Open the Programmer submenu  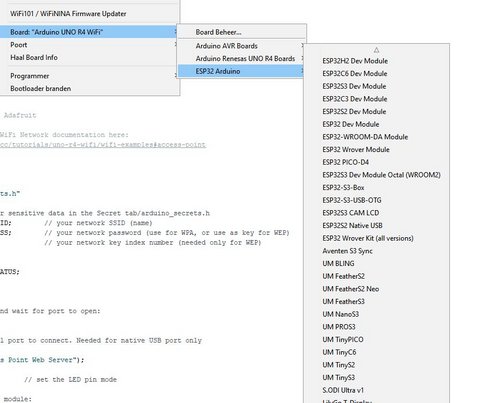[88, 76]
